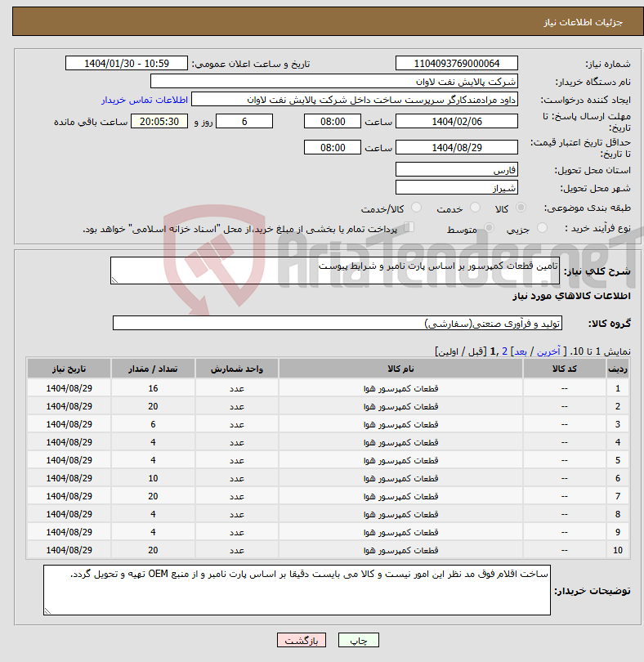This screenshot has height=662, width=644.
Task: Click the unit عدد in row 5
Action: tap(237, 460)
